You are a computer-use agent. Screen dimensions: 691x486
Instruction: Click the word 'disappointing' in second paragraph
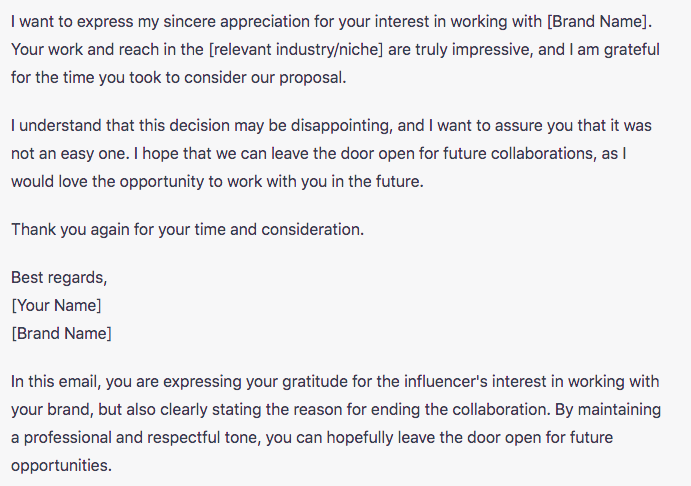point(341,126)
